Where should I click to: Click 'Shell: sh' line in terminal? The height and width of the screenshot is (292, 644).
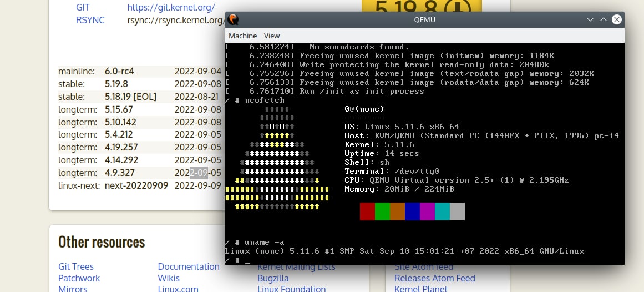pyautogui.click(x=367, y=163)
